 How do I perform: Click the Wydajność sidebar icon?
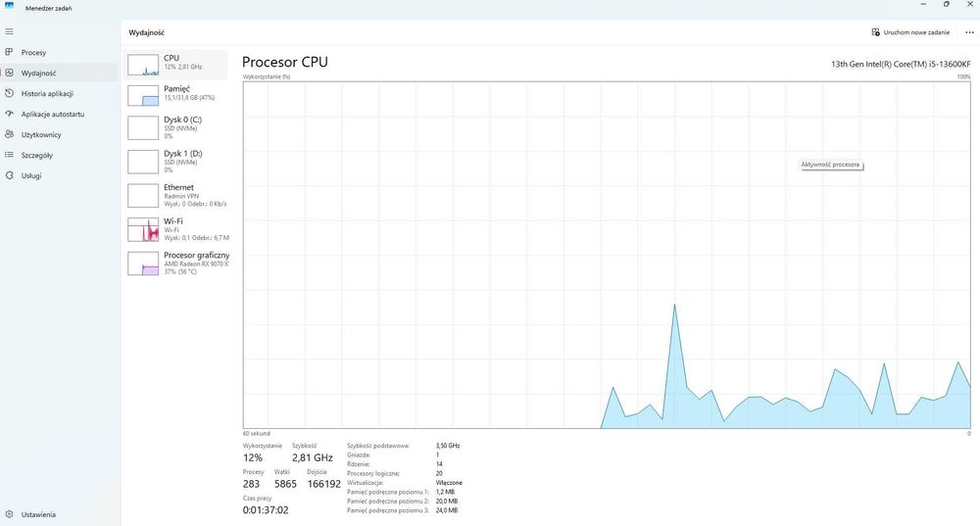click(x=10, y=72)
